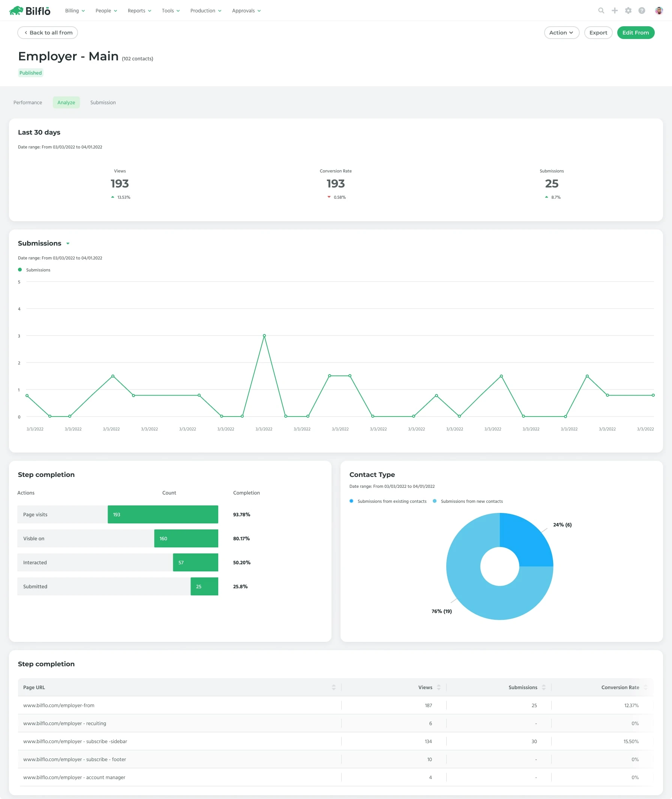The image size is (672, 799).
Task: Expand the Billing menu
Action: click(75, 10)
